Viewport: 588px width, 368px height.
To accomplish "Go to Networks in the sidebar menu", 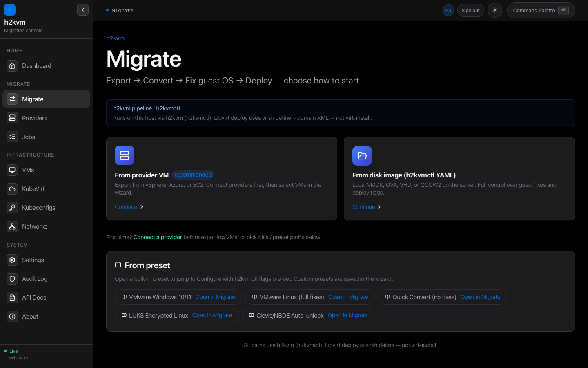I will [46, 227].
